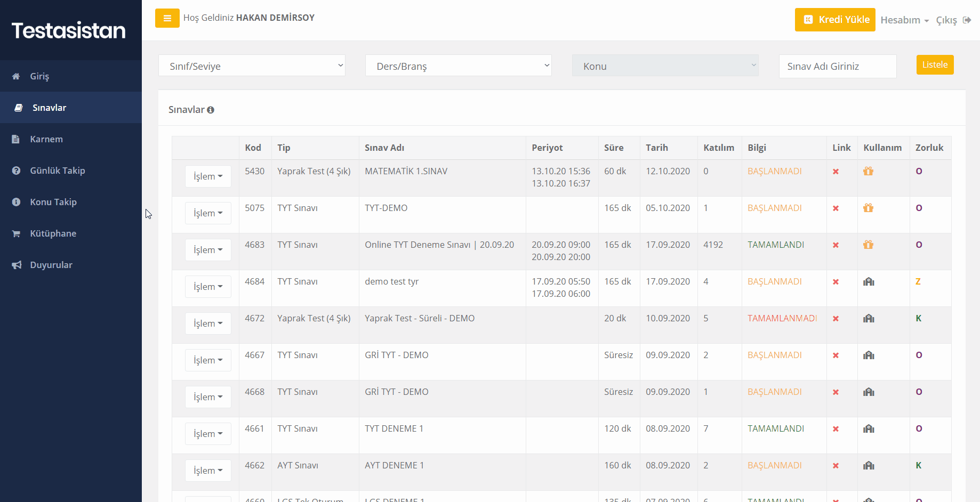Screen dimensions: 980x502
Task: Open the Konu dropdown
Action: tap(665, 66)
